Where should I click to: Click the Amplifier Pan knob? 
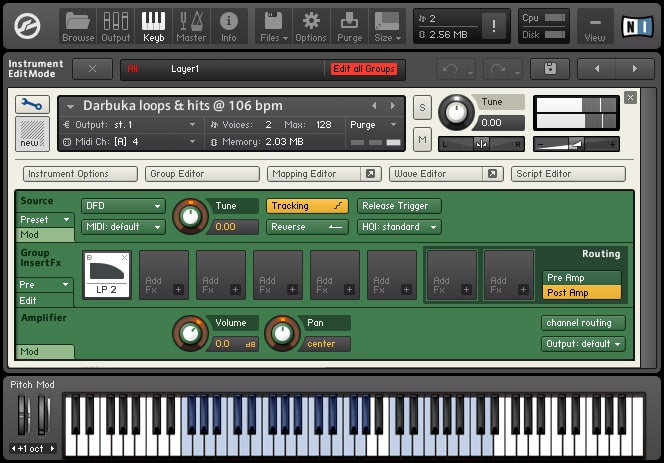click(282, 333)
